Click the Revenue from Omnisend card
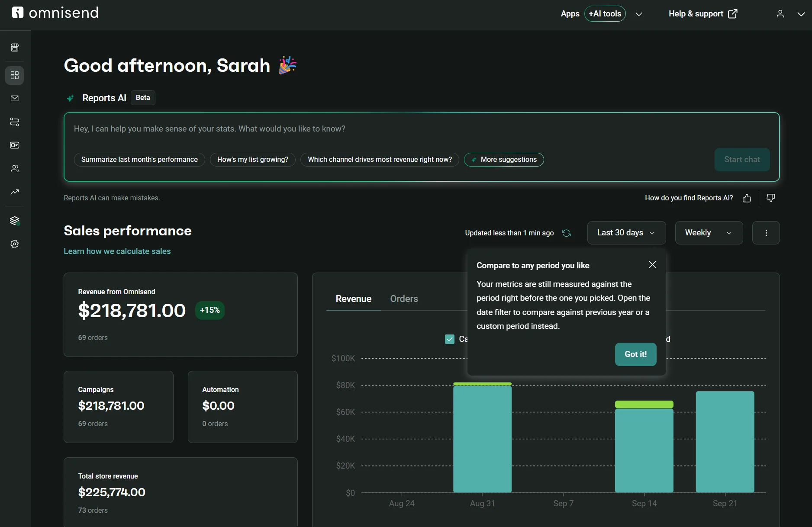 [x=180, y=315]
